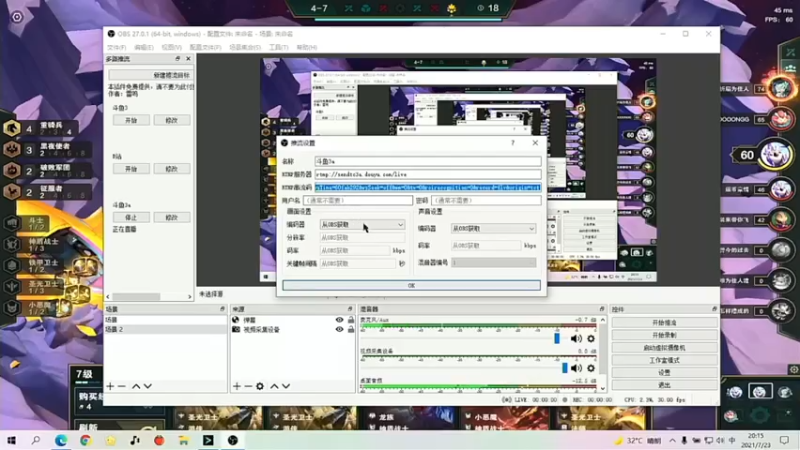The height and width of the screenshot is (450, 800).
Task: Adjust 视频采集设备 volume slider
Action: pos(565,368)
